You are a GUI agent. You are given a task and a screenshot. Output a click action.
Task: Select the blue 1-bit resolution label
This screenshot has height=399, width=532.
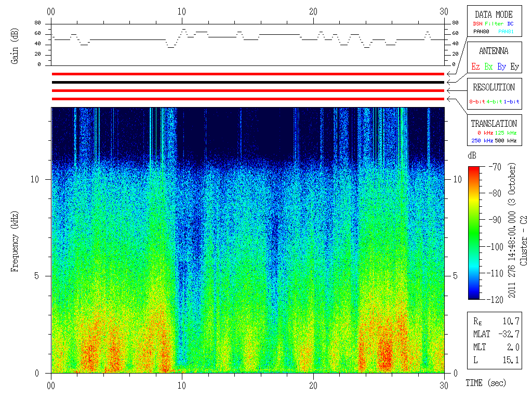pos(511,101)
